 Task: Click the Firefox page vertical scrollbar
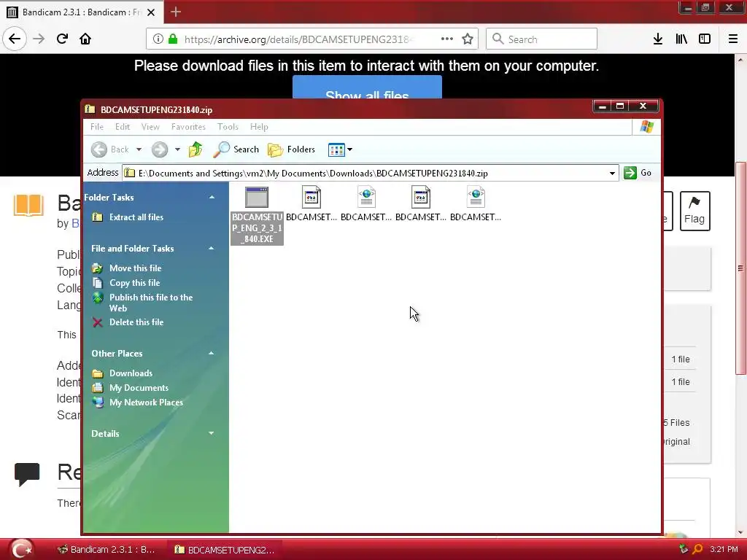740,268
